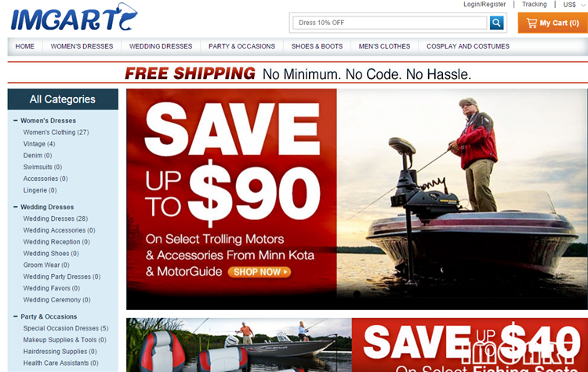Open the US$ currency dropdown

point(574,5)
